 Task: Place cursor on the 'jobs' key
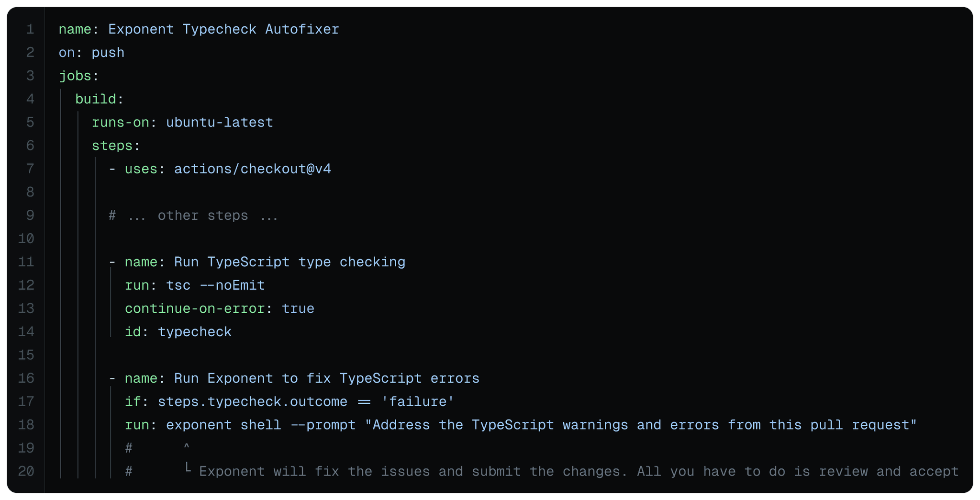click(x=75, y=76)
